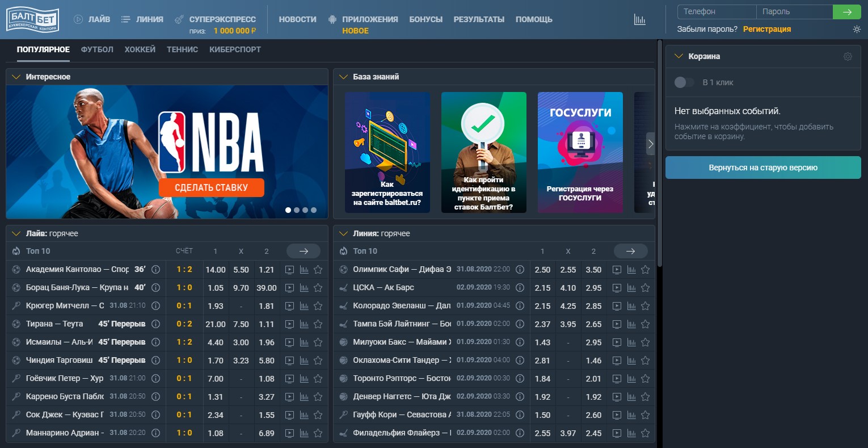
Task: Open info for Тирана – Теута match
Action: [x=155, y=324]
